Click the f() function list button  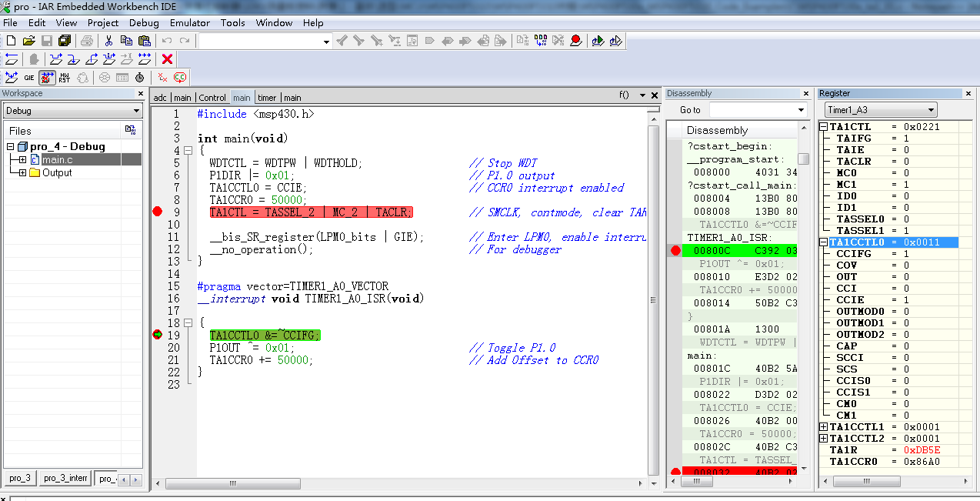(x=624, y=95)
